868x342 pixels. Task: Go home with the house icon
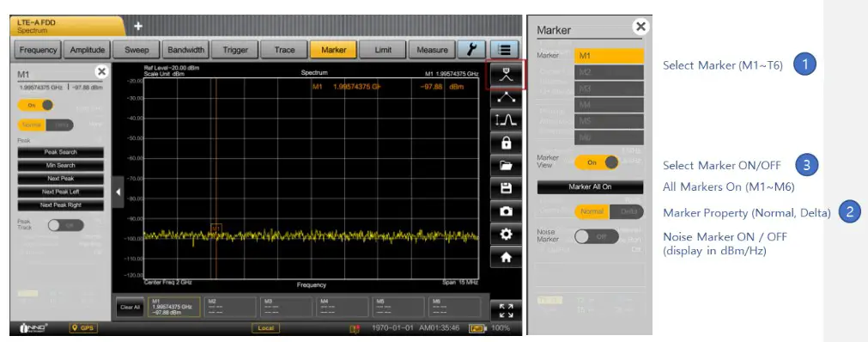[x=506, y=257]
